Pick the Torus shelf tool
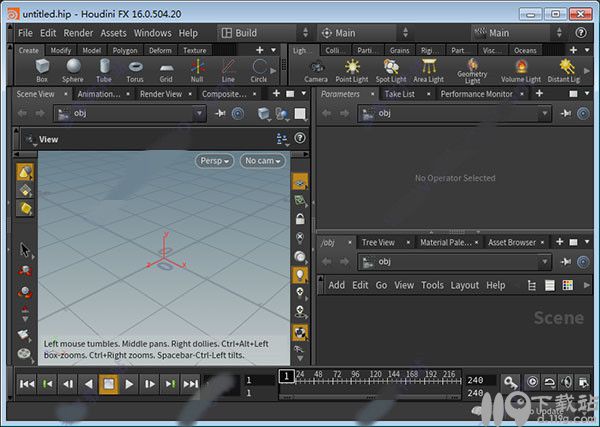 click(x=135, y=71)
